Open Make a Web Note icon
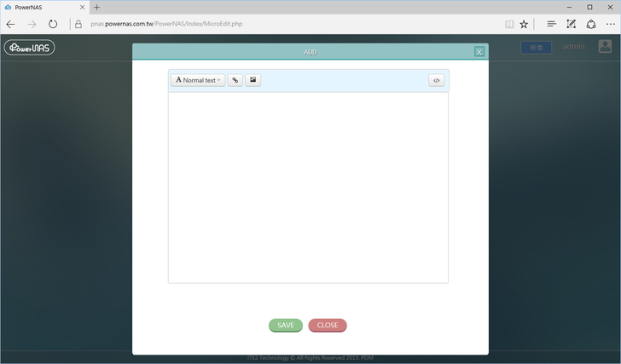This screenshot has height=364, width=621. [571, 24]
